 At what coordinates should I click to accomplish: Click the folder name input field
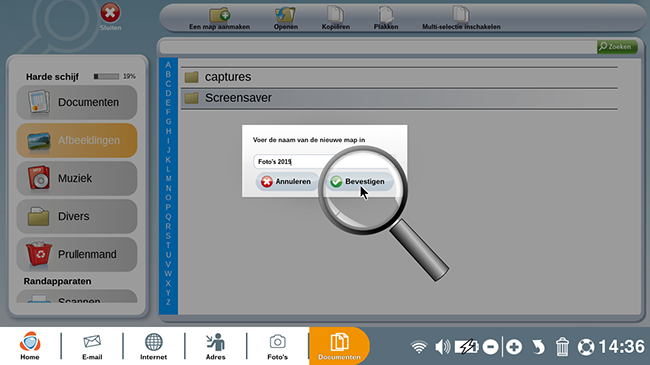coord(324,162)
